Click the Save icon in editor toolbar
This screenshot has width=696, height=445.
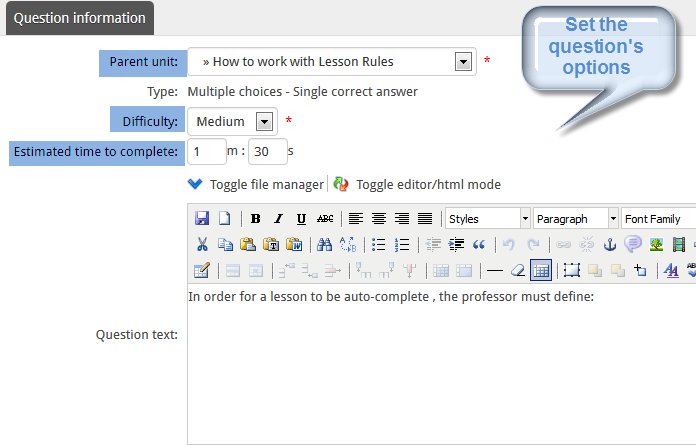(x=202, y=218)
